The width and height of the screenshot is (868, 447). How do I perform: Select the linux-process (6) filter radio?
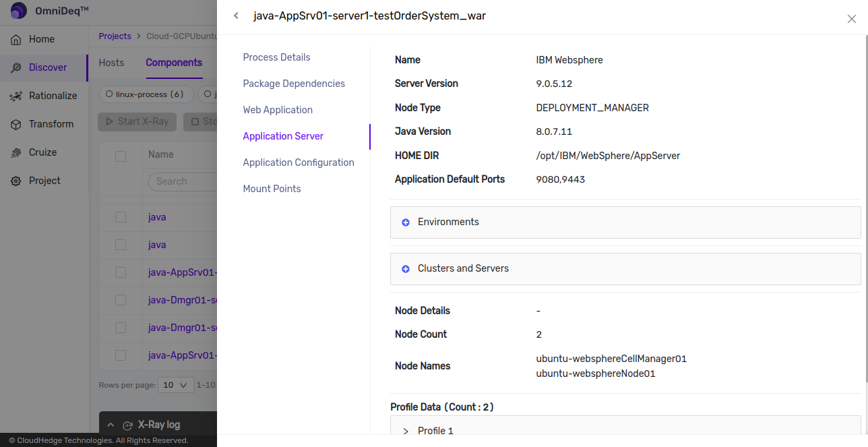click(x=110, y=94)
